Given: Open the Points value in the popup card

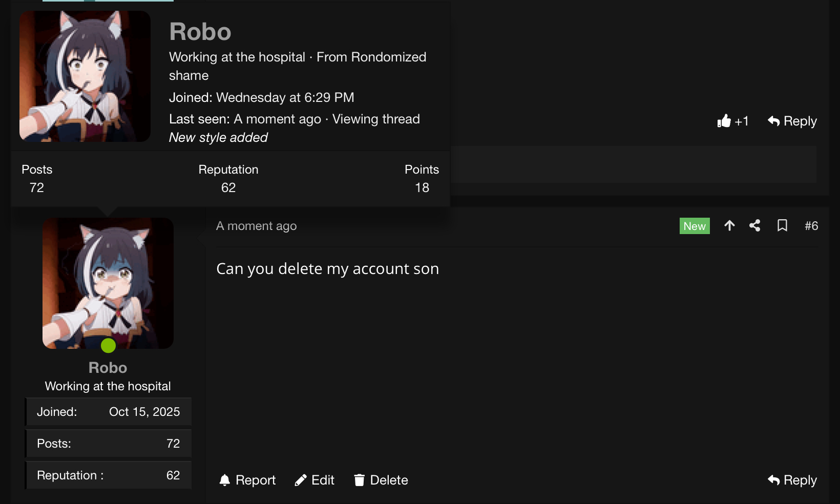Looking at the screenshot, I should pos(422,187).
